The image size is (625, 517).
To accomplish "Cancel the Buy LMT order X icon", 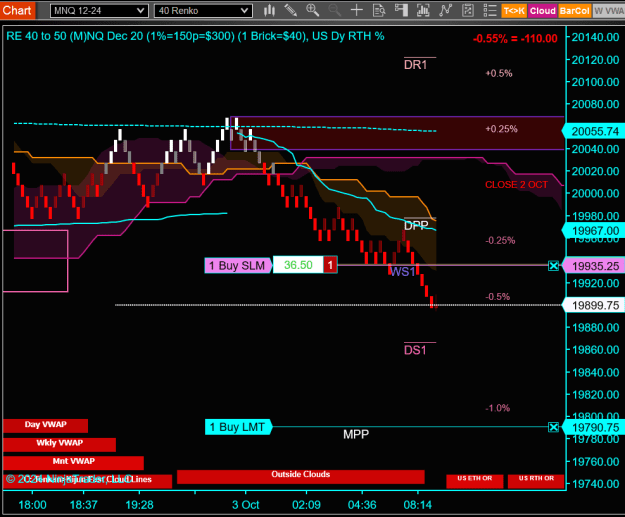I will pyautogui.click(x=553, y=427).
